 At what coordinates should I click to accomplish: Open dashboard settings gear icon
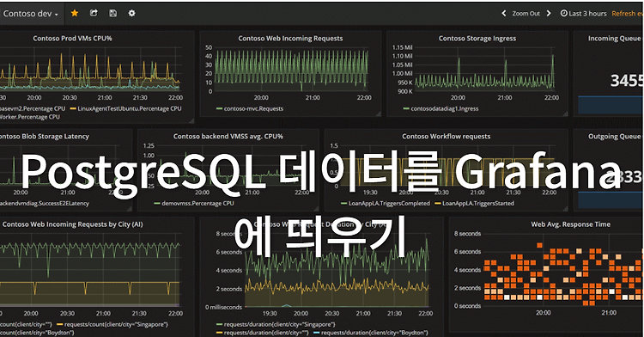coord(132,13)
